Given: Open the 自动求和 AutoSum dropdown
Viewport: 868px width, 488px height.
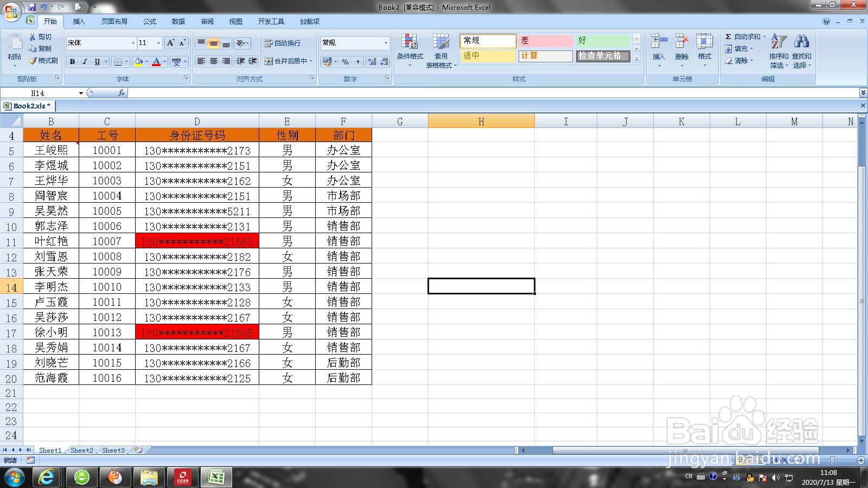Looking at the screenshot, I should point(764,36).
